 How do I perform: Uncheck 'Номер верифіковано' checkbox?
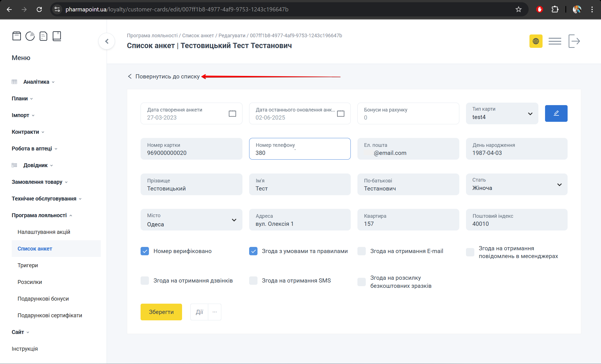click(x=145, y=251)
